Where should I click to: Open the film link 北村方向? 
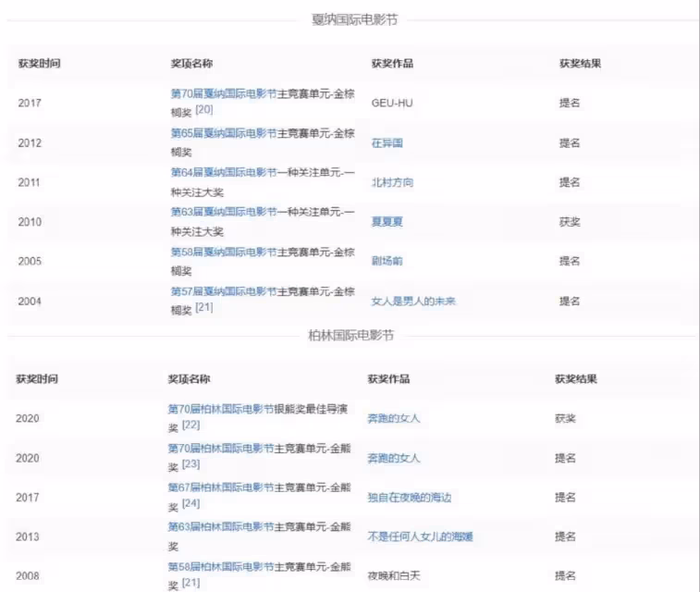(x=392, y=182)
